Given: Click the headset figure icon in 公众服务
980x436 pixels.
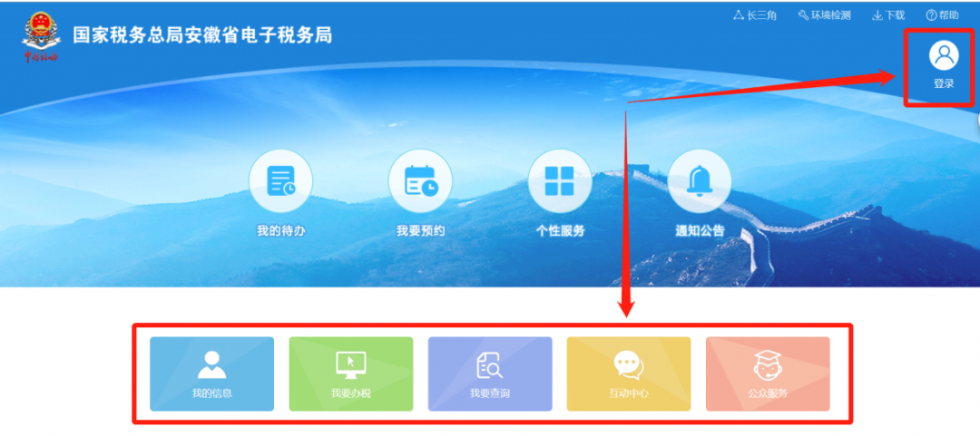Looking at the screenshot, I should 768,365.
